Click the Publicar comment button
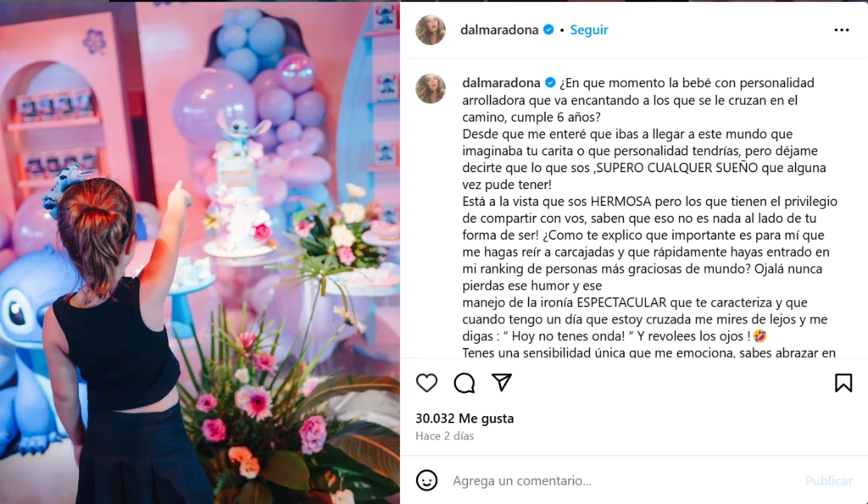Viewport: 868px width, 504px height. 828,481
